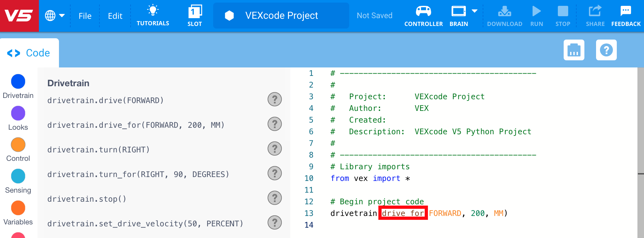Open Tutorials with the lightbulb icon
Image resolution: width=644 pixels, height=238 pixels.
tap(153, 15)
